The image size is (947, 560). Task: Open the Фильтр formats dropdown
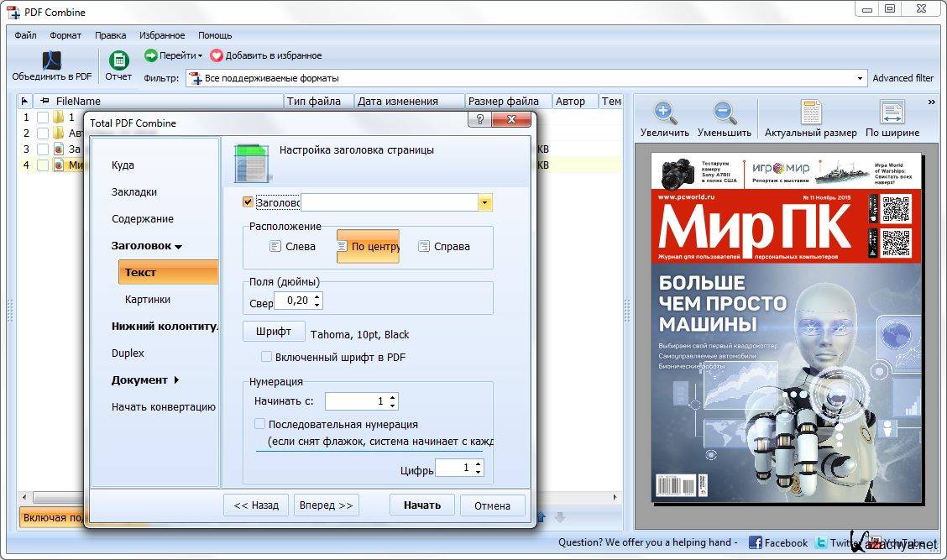(861, 78)
